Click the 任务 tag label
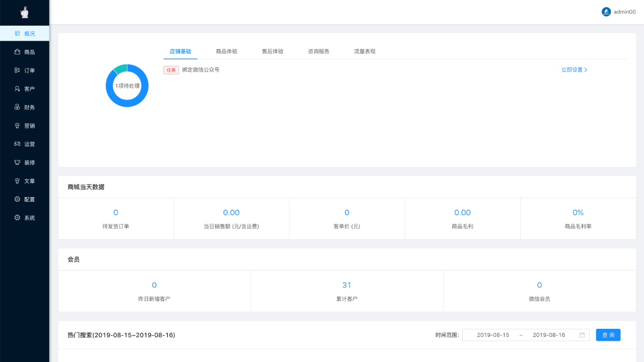Screen dimensions: 644x362 [171, 70]
